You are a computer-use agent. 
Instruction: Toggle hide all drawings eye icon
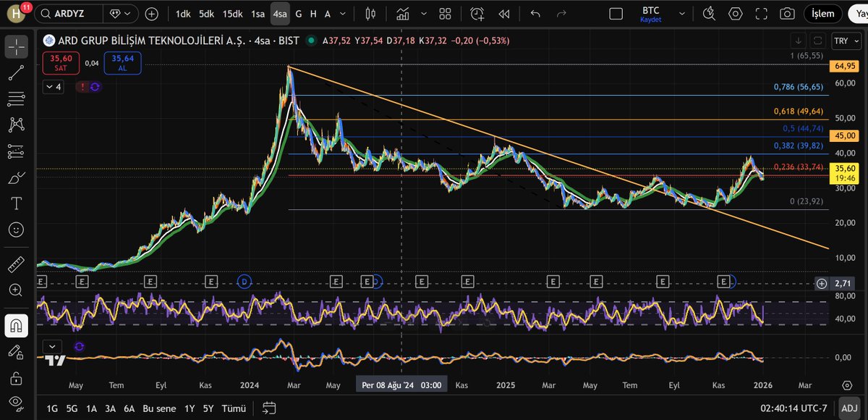click(x=16, y=403)
